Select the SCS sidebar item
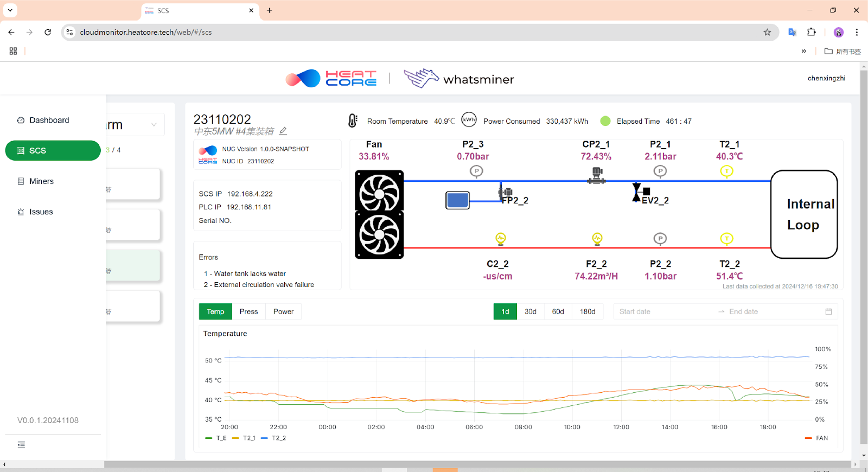 [x=53, y=150]
